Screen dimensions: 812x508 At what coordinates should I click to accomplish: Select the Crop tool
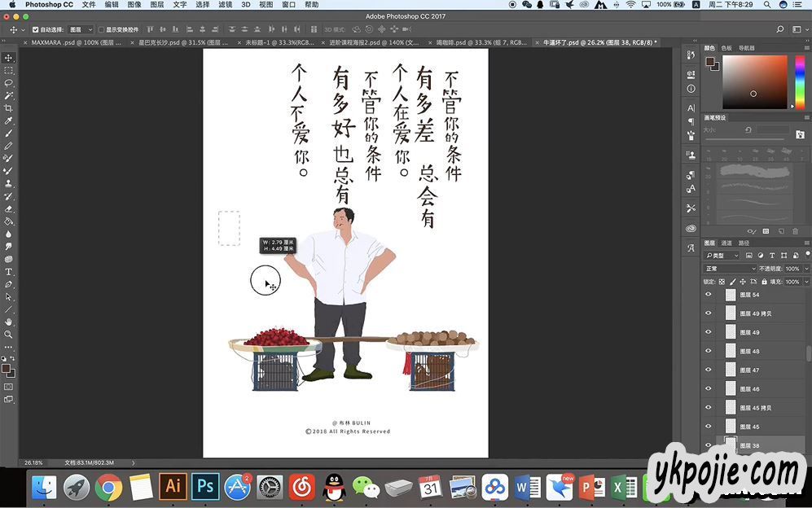click(8, 108)
